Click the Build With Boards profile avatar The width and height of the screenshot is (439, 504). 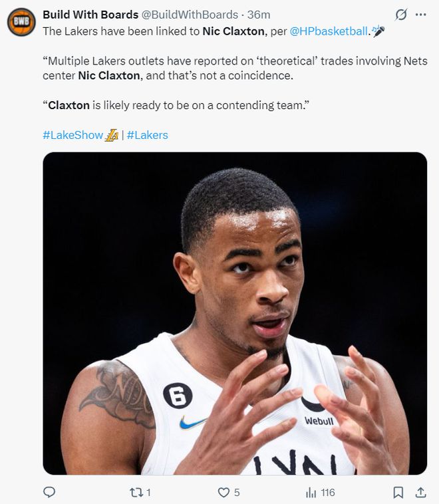[x=21, y=22]
